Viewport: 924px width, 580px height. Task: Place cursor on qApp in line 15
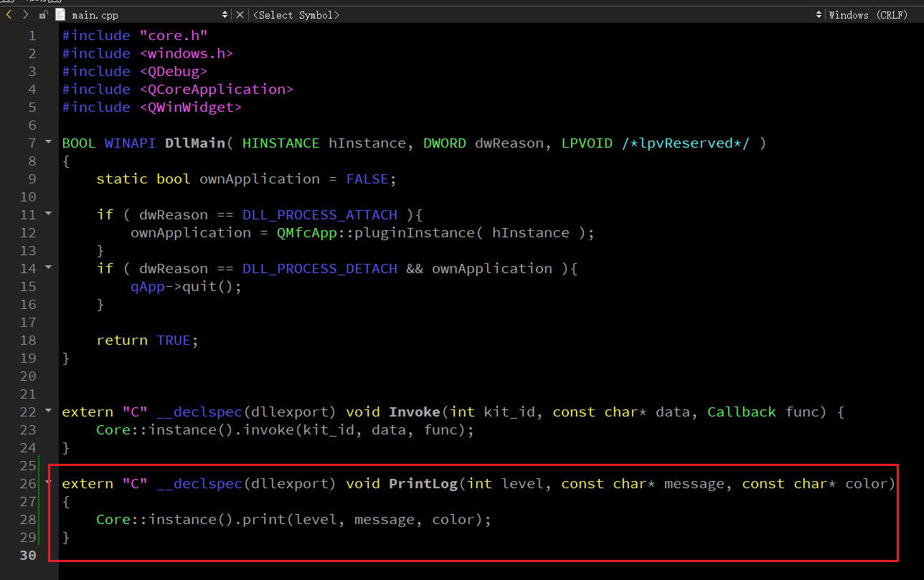point(147,287)
